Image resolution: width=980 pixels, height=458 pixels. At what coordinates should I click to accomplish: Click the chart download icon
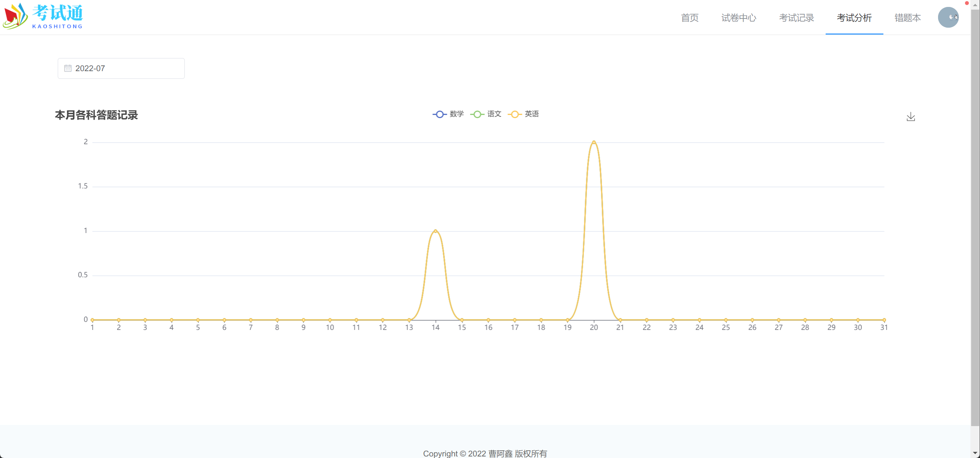click(x=911, y=117)
